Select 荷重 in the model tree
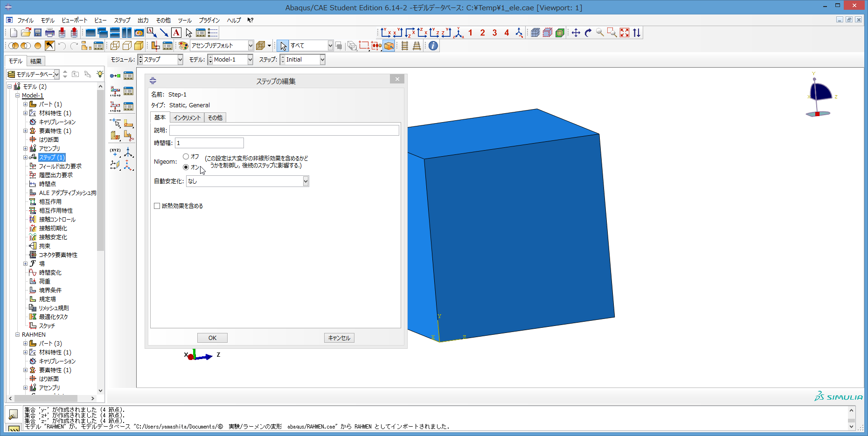Viewport: 868px width, 436px height. 45,282
